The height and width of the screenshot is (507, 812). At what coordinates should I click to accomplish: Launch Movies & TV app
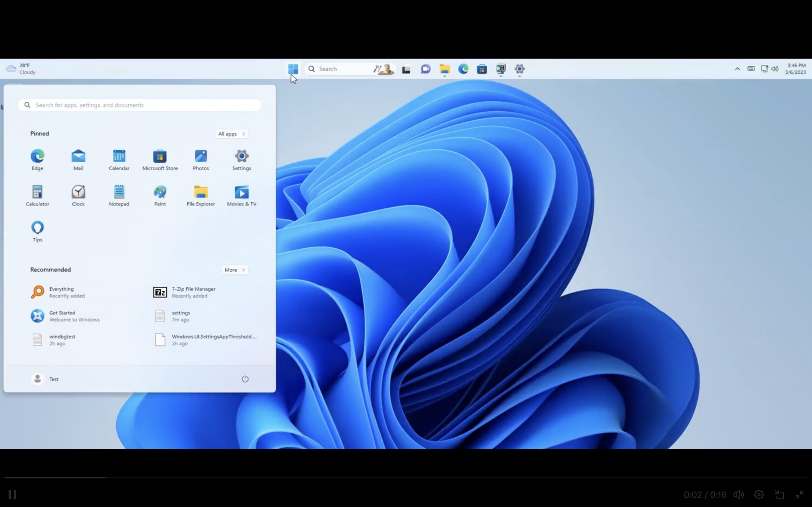coord(242,196)
